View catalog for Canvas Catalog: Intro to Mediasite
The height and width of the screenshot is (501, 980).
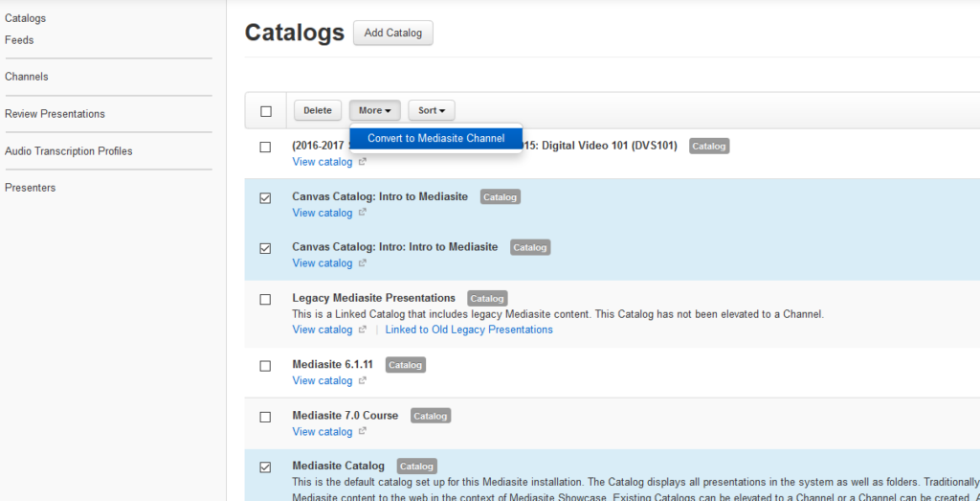point(323,213)
